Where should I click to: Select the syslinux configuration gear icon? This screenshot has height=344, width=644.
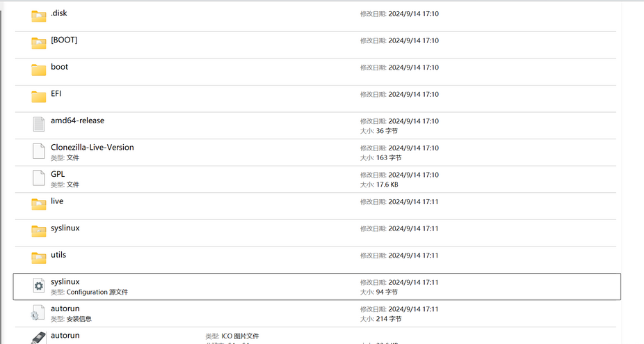[x=39, y=286]
